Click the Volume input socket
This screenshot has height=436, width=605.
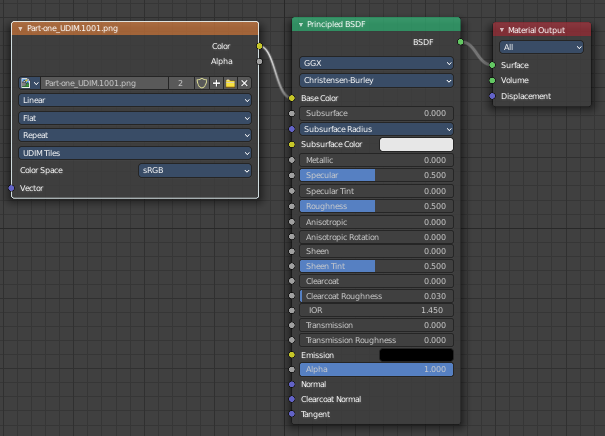click(492, 80)
